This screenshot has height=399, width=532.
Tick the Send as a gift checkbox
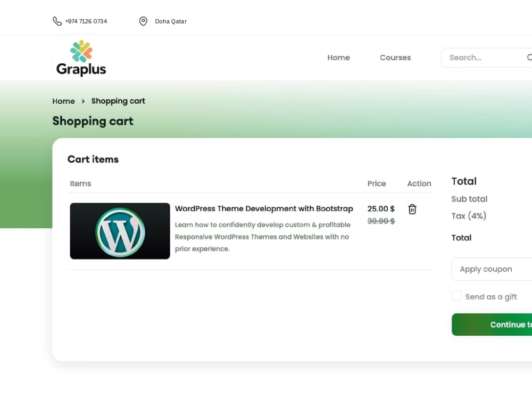[x=456, y=296]
